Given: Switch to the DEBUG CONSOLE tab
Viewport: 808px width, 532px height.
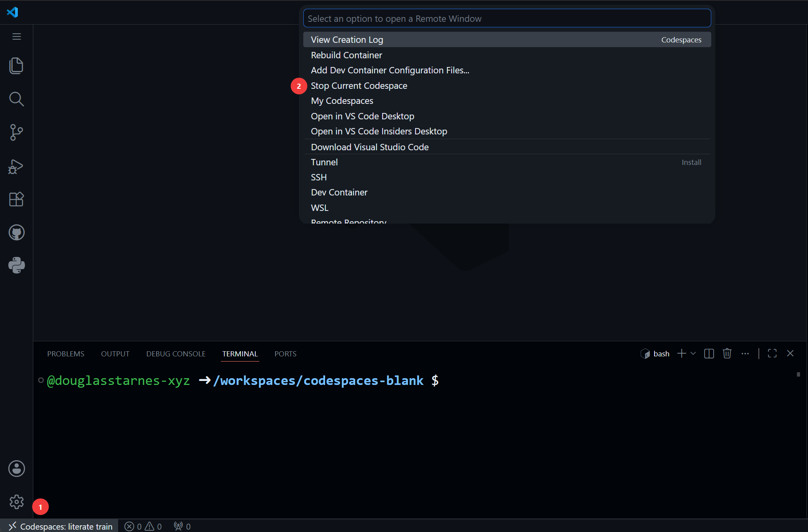Looking at the screenshot, I should click(x=176, y=354).
